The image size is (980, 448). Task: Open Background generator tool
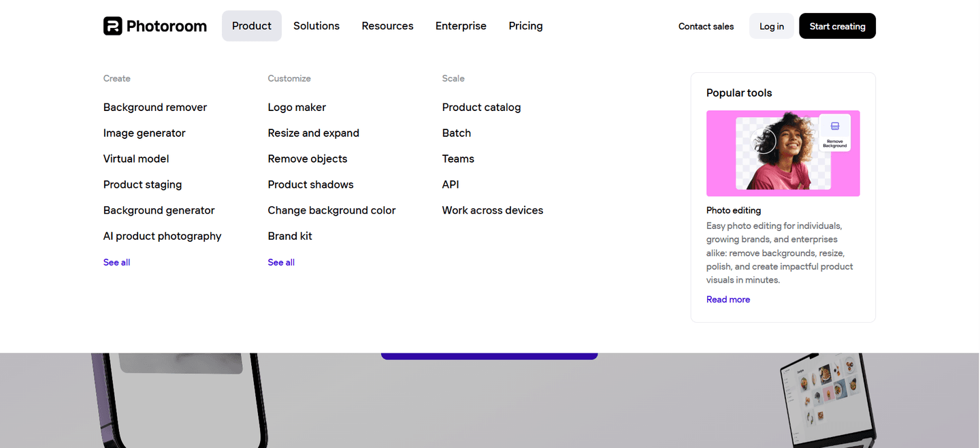[x=159, y=210]
